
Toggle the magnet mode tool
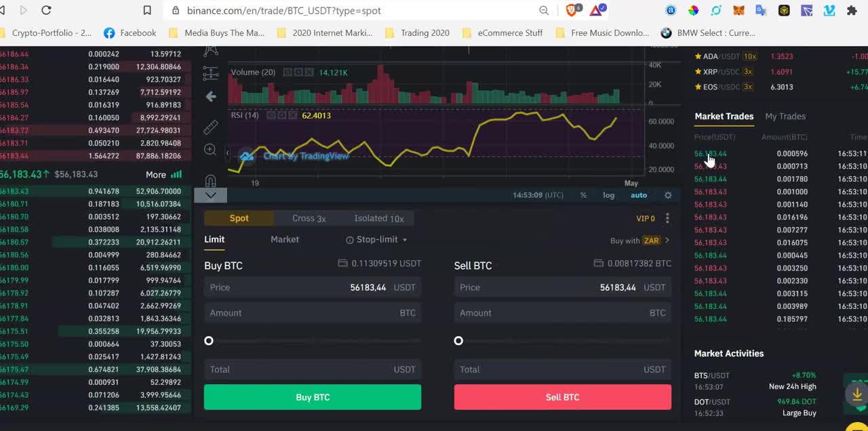tap(211, 181)
